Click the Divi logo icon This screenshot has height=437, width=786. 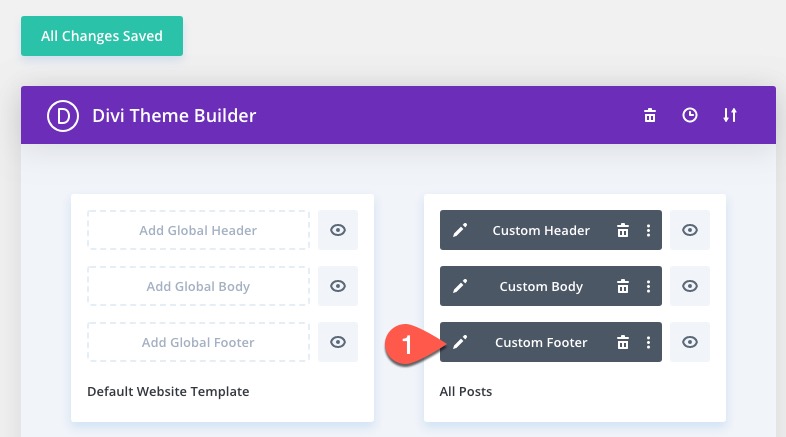click(62, 116)
